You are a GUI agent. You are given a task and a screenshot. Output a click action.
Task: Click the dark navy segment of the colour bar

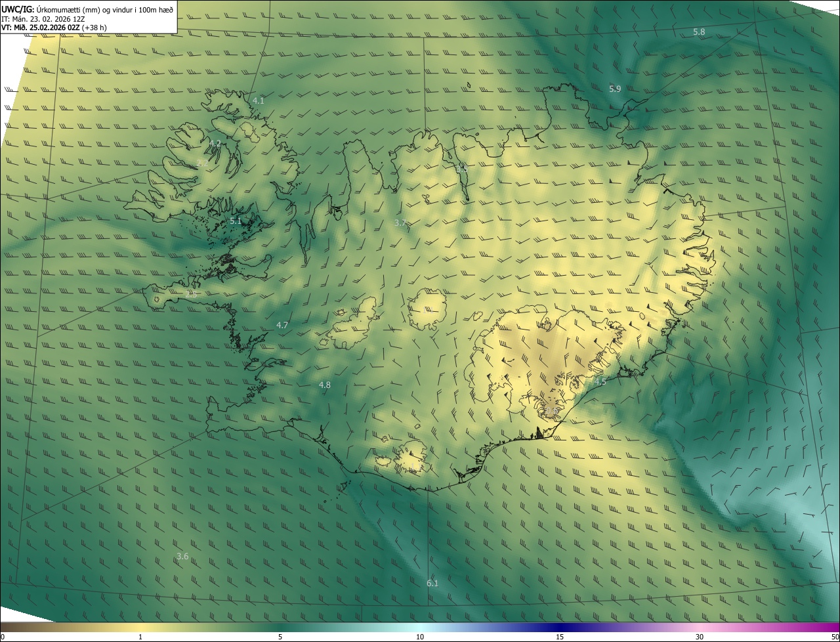point(560,627)
